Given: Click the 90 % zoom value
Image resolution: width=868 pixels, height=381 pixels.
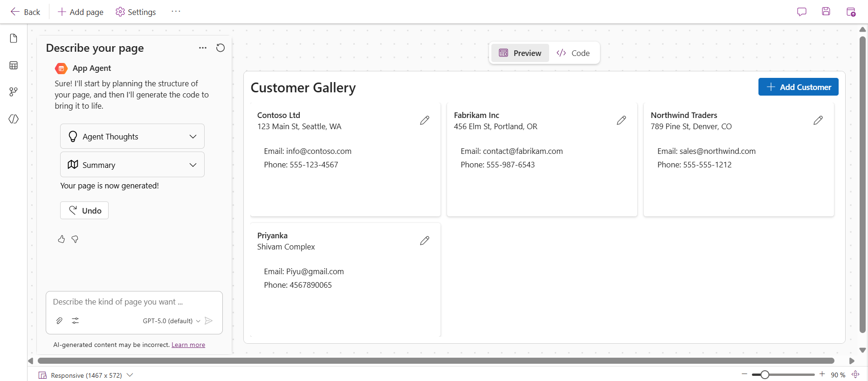Looking at the screenshot, I should point(838,375).
